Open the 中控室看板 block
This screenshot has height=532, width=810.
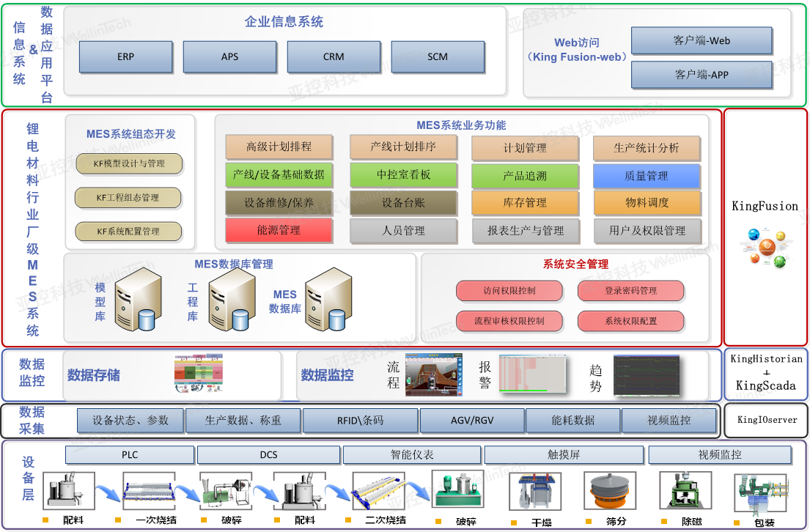click(x=403, y=174)
